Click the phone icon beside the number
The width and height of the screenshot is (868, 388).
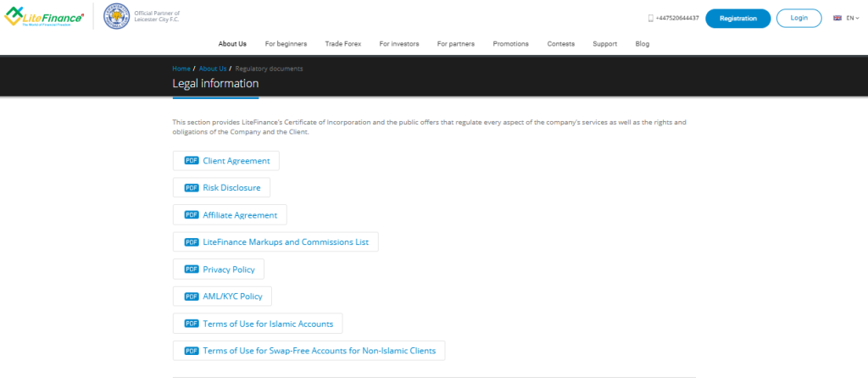(651, 18)
